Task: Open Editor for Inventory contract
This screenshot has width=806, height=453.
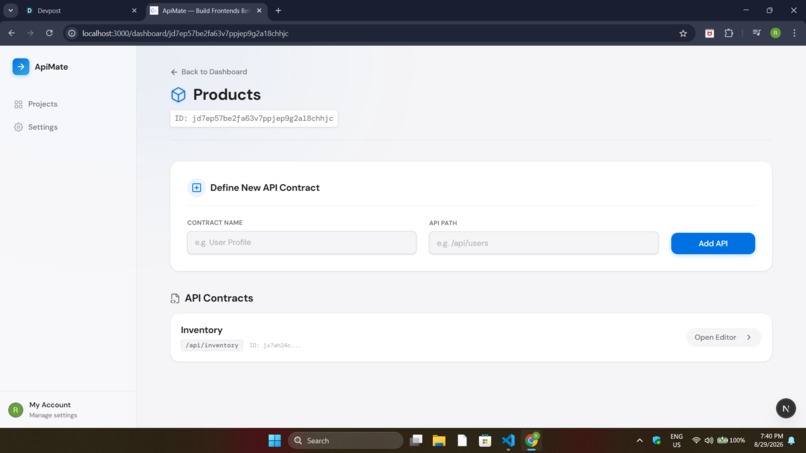Action: (723, 337)
